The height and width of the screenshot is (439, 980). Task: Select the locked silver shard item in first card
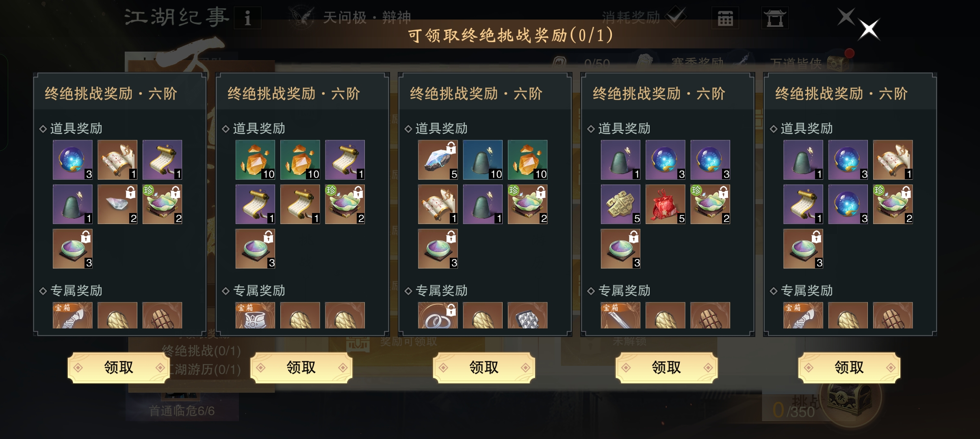117,204
